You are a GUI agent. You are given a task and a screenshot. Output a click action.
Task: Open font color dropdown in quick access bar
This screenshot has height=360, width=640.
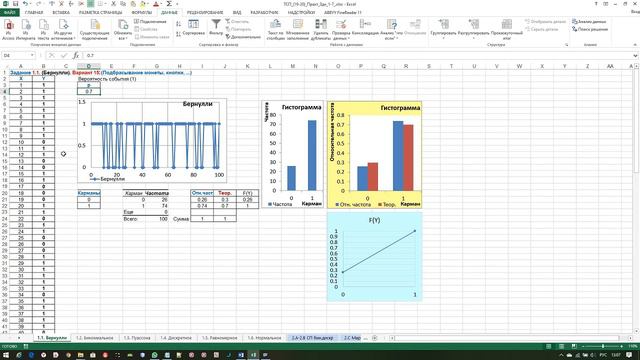(161, 4)
